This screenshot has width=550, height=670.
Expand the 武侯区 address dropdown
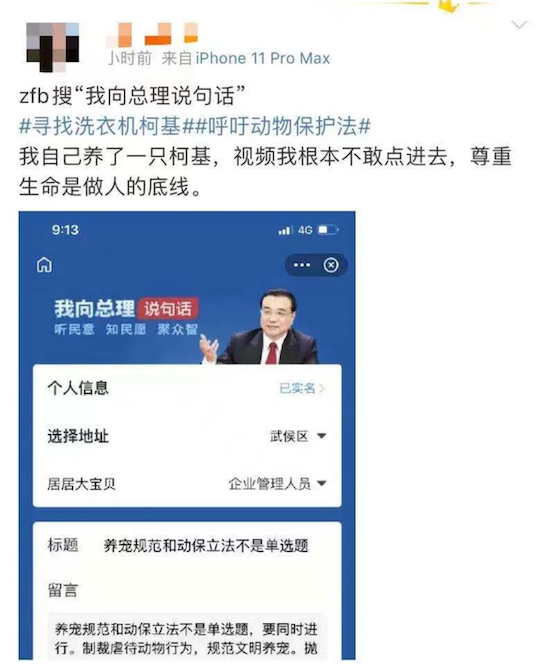tap(298, 436)
